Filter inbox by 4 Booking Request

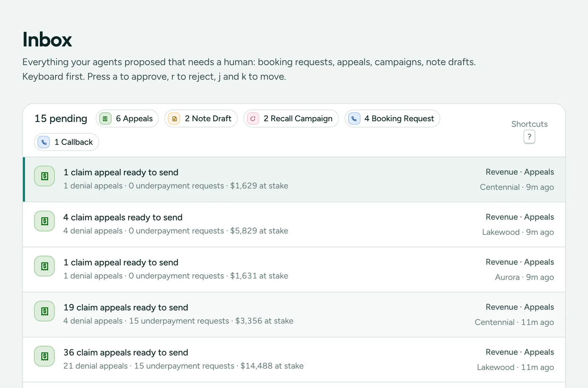point(392,119)
